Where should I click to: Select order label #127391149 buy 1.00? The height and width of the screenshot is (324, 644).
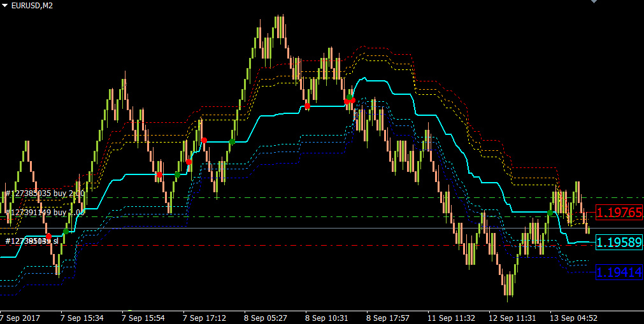45,213
